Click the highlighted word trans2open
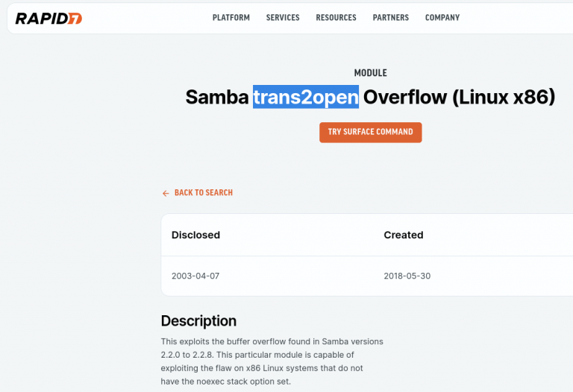 pyautogui.click(x=306, y=97)
